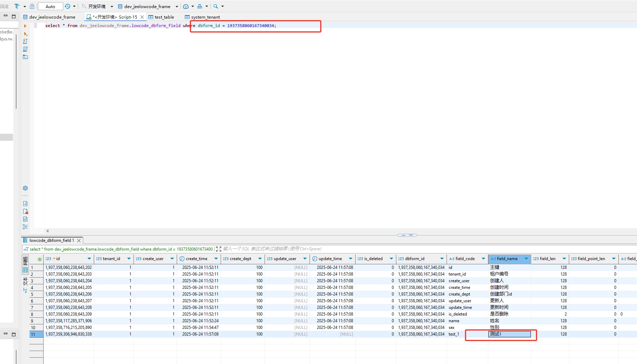Open field_len column filter dropdown

(564, 259)
